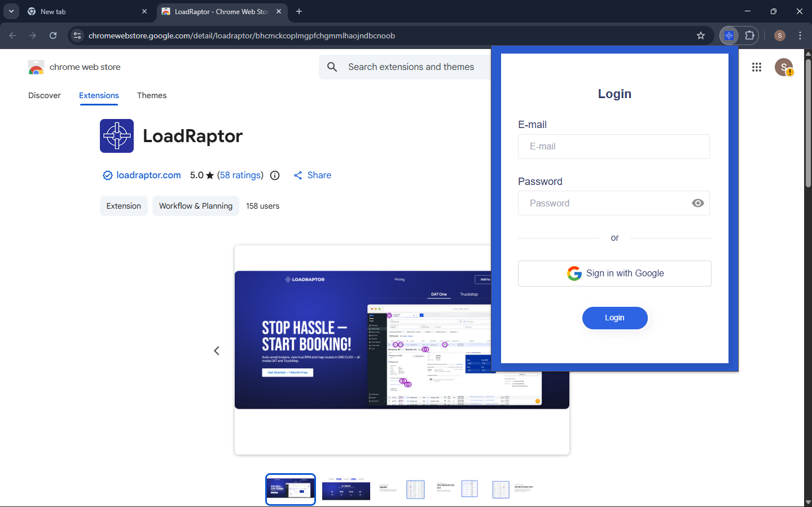Switch to the Themes tab
The width and height of the screenshot is (812, 507).
pos(152,95)
